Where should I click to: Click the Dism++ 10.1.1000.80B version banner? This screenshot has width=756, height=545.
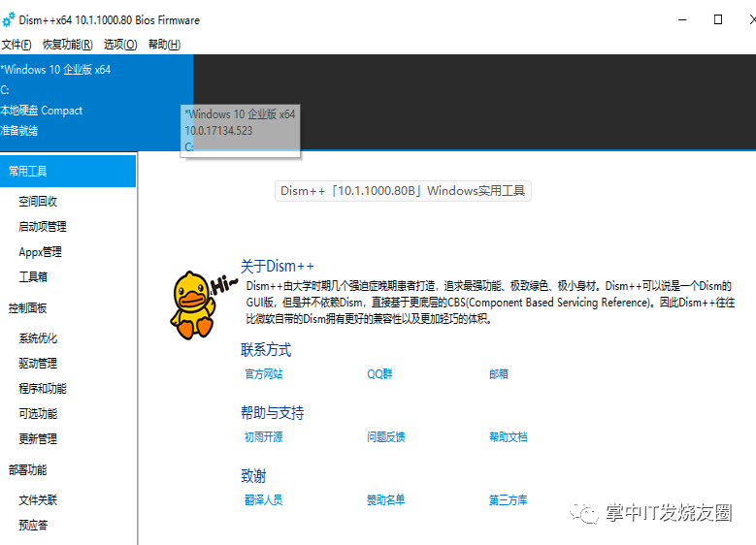click(403, 191)
